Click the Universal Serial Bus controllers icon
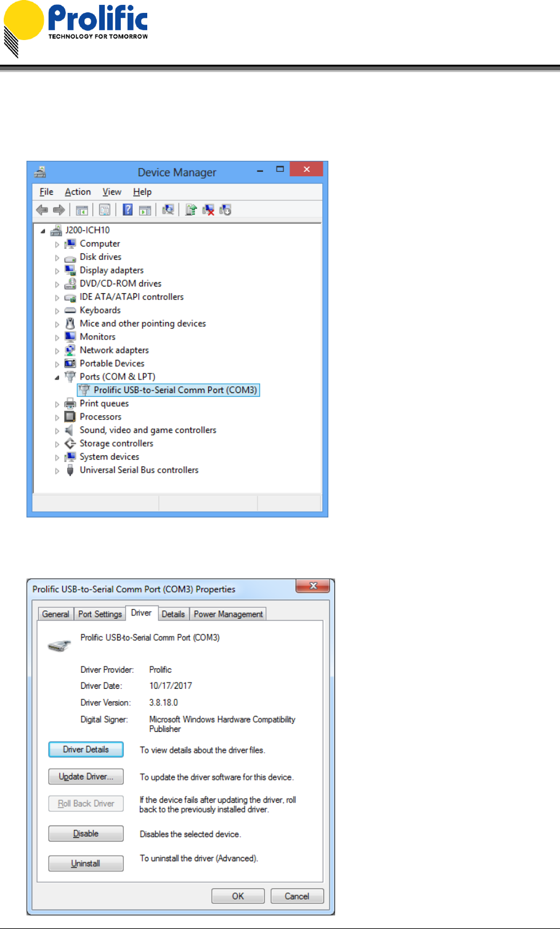Screen dimensions: 560x929 pyautogui.click(x=70, y=470)
